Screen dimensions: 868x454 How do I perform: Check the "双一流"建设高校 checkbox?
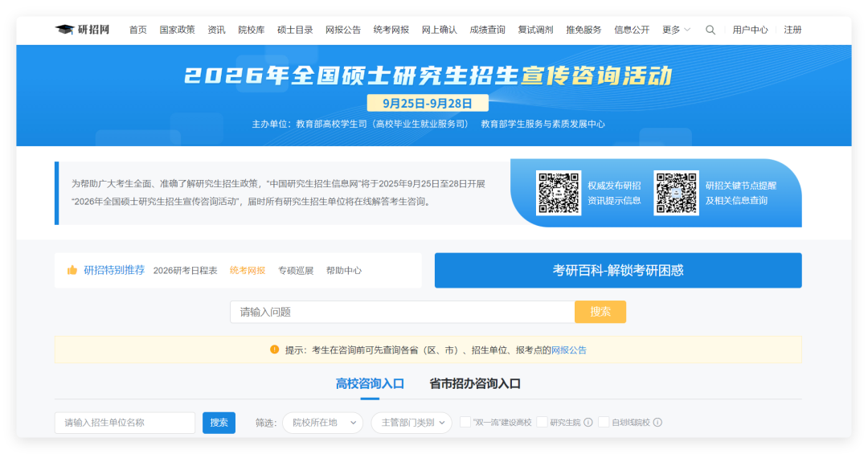tap(465, 422)
